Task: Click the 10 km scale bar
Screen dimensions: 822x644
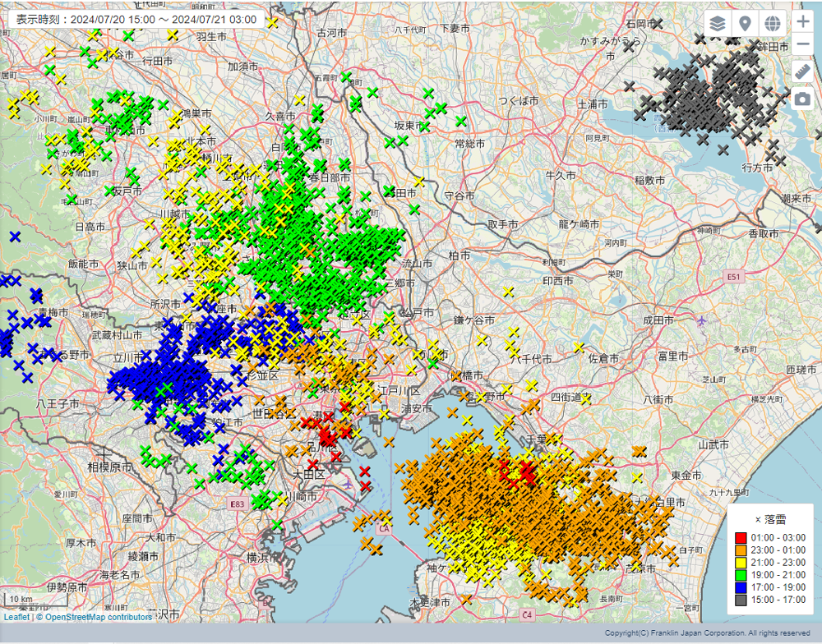Action: coord(23,599)
